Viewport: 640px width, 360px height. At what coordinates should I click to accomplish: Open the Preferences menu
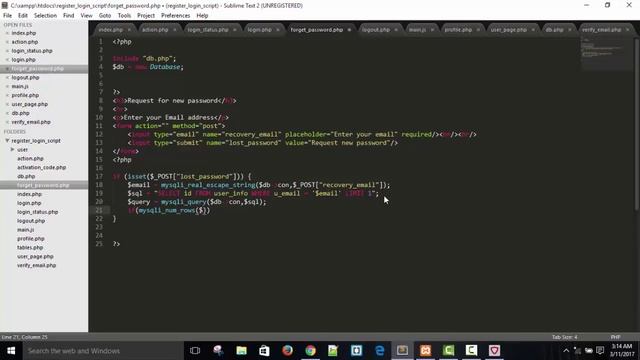[x=176, y=16]
